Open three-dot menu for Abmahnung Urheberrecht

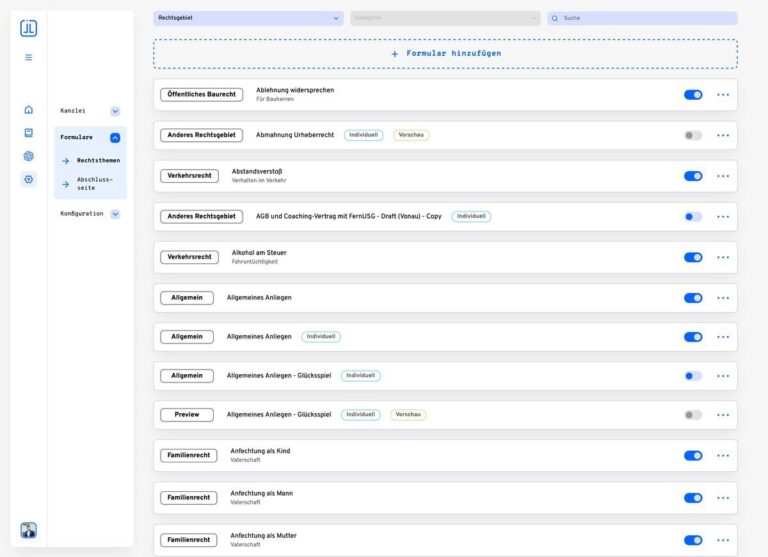(x=722, y=135)
